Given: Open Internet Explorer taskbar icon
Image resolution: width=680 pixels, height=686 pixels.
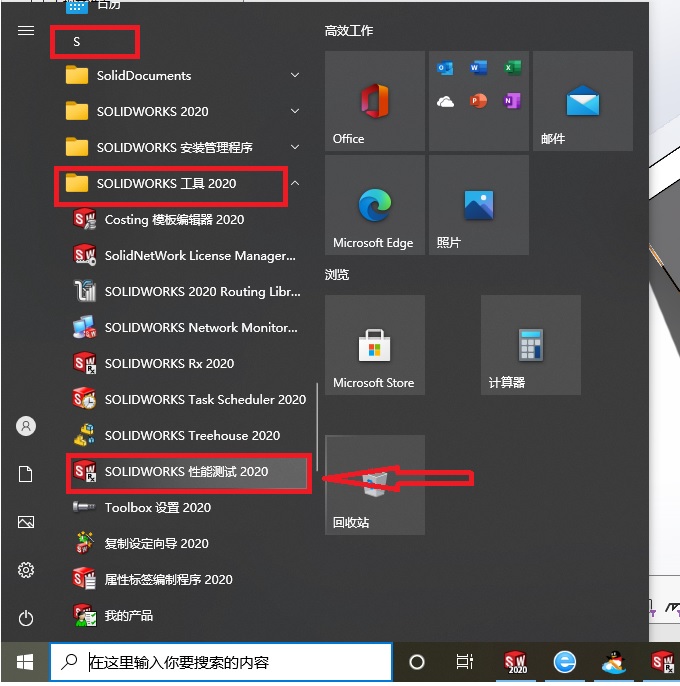Looking at the screenshot, I should click(x=565, y=662).
